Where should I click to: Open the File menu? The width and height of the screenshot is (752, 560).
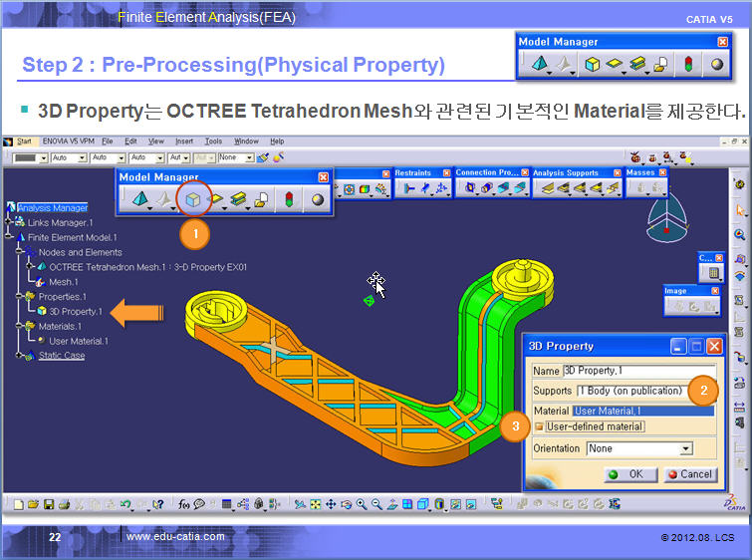tap(107, 141)
